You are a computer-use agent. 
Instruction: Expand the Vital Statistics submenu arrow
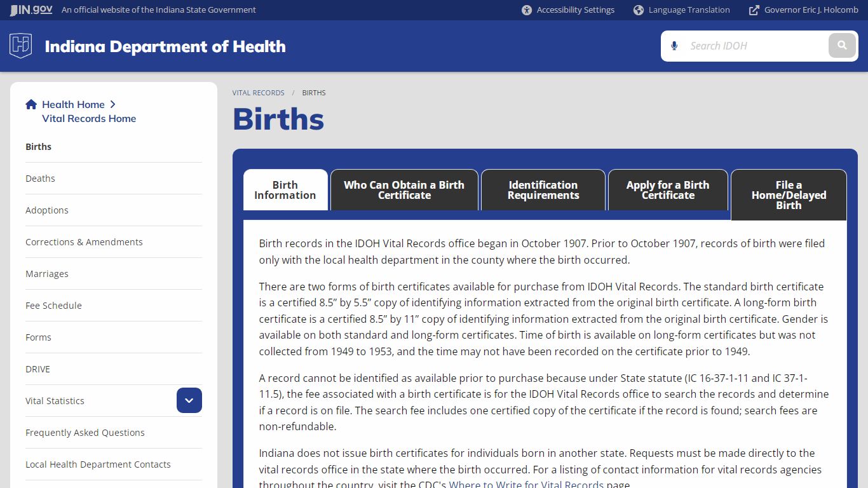click(x=189, y=400)
